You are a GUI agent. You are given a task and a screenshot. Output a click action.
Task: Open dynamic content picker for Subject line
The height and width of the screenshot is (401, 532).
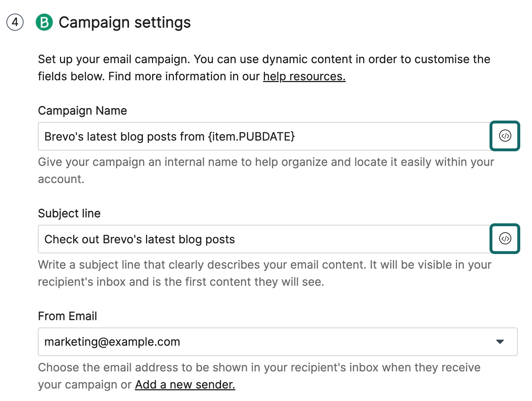coord(505,239)
